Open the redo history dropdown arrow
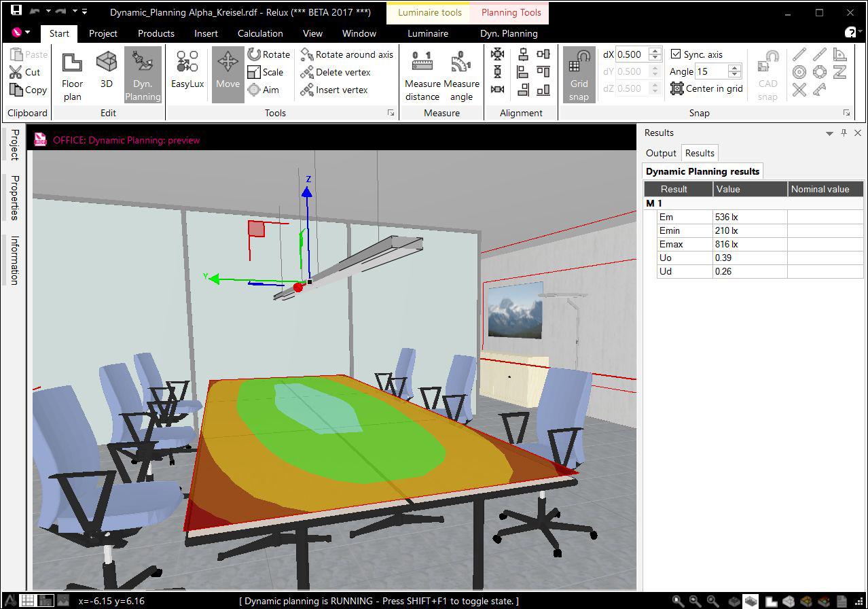The image size is (868, 609). pyautogui.click(x=75, y=12)
